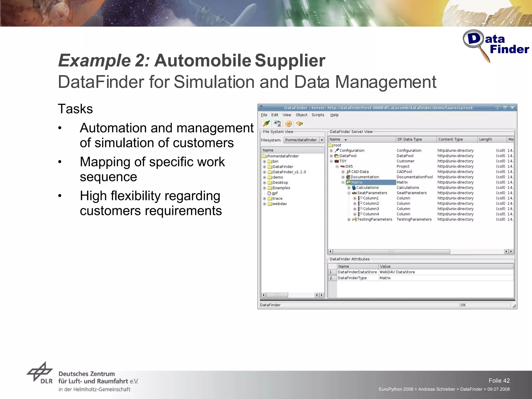Click the server view Name column header
The height and width of the screenshot is (399, 532).
(x=362, y=139)
